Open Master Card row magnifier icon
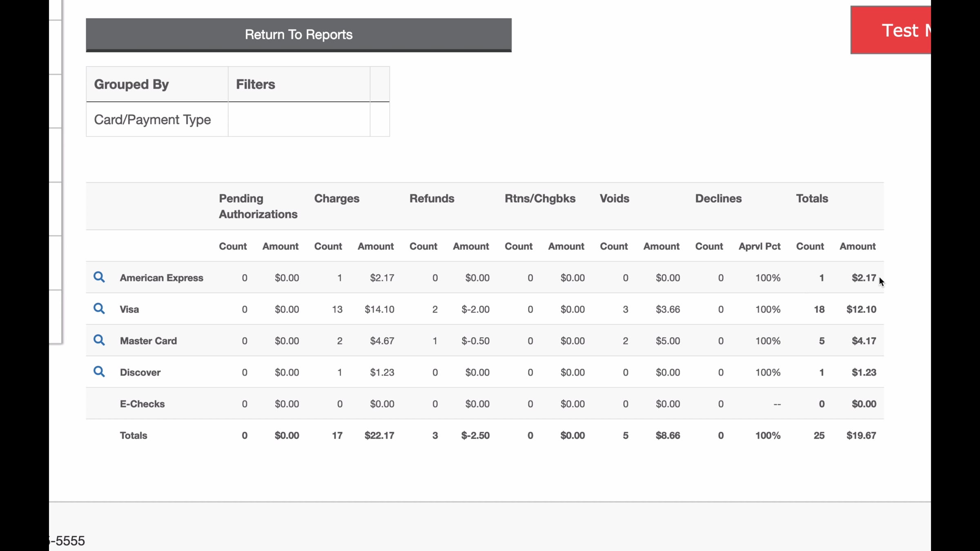Viewport: 980px width, 551px height. pyautogui.click(x=99, y=340)
